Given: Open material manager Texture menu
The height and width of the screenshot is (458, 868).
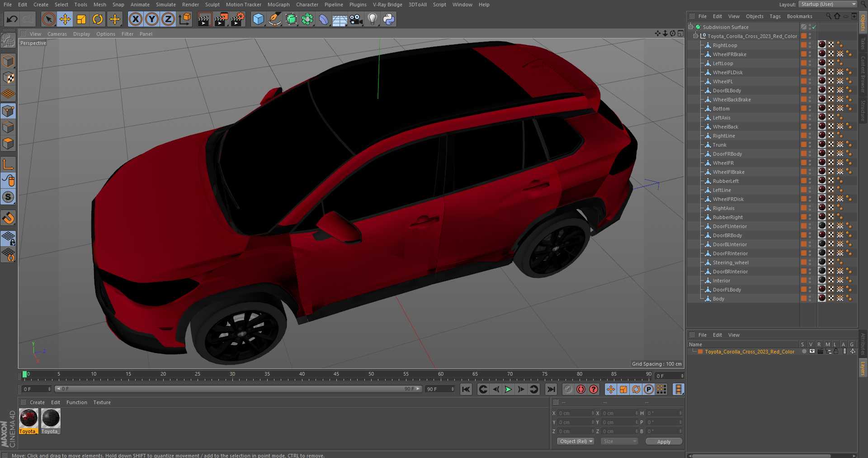Looking at the screenshot, I should [x=102, y=402].
